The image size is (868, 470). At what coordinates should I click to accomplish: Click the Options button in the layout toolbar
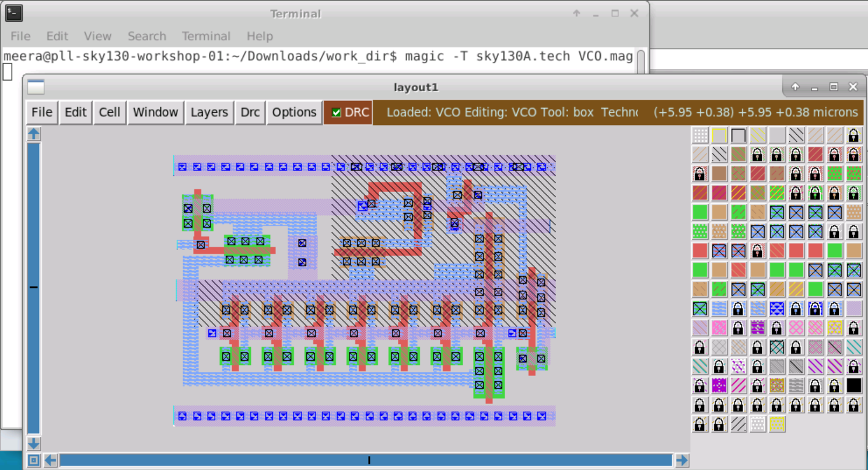(x=294, y=112)
